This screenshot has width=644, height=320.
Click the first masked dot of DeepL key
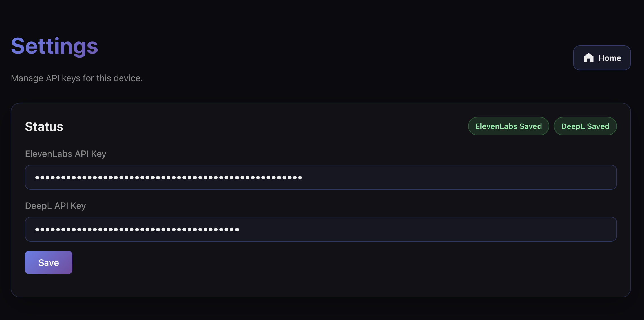click(x=37, y=229)
